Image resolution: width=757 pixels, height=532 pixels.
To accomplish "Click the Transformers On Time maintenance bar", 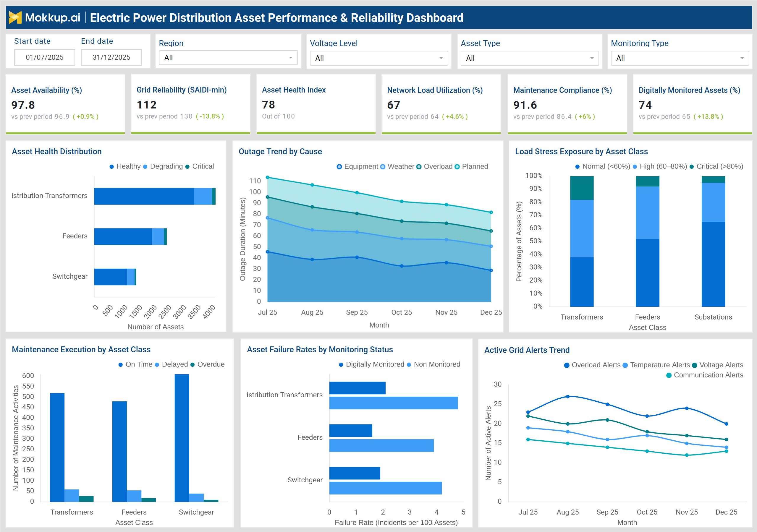I will pos(57,447).
